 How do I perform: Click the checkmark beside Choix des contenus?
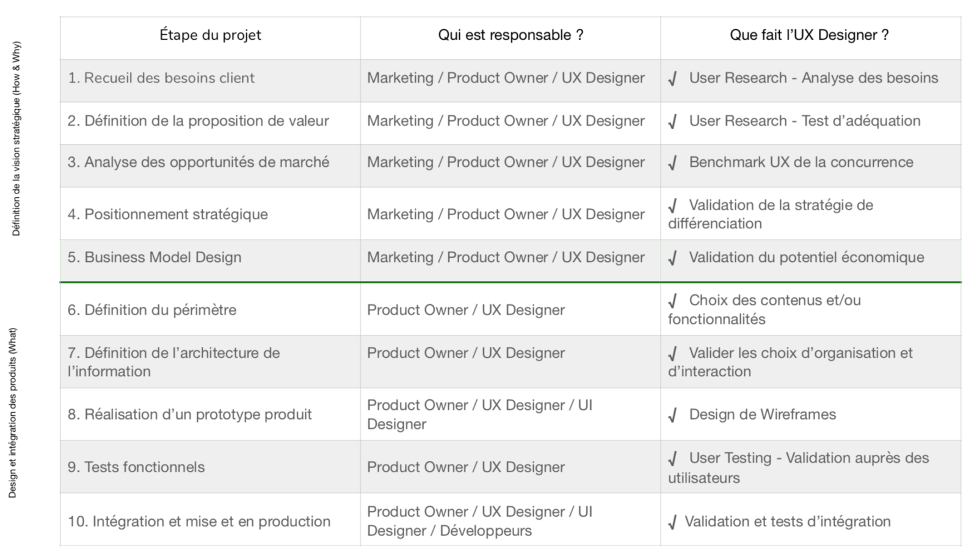(673, 302)
